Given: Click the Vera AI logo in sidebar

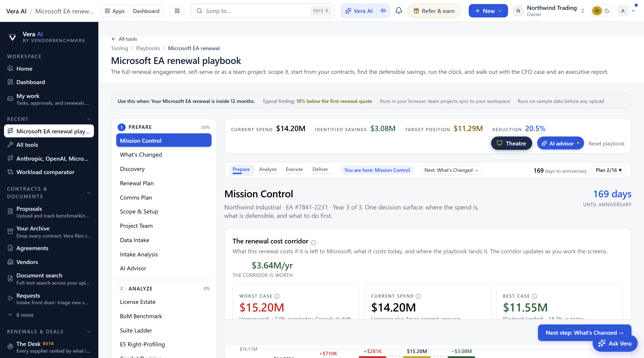Looking at the screenshot, I should (x=12, y=37).
